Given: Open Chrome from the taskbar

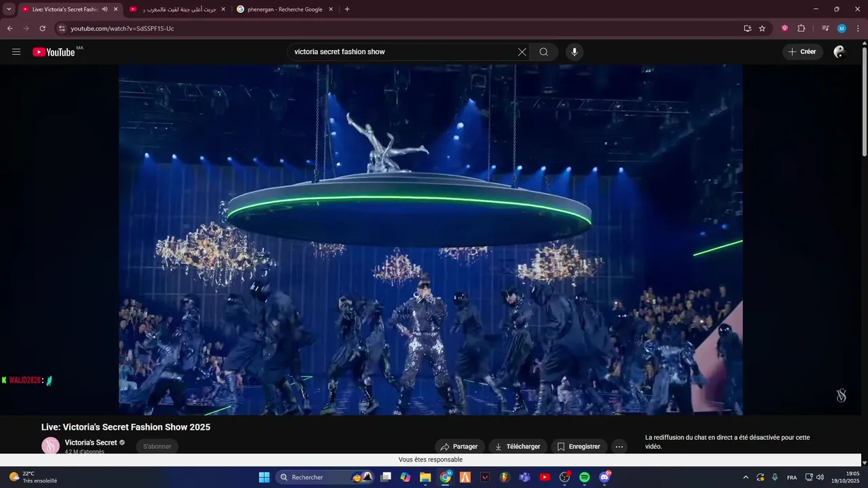Looking at the screenshot, I should (446, 477).
